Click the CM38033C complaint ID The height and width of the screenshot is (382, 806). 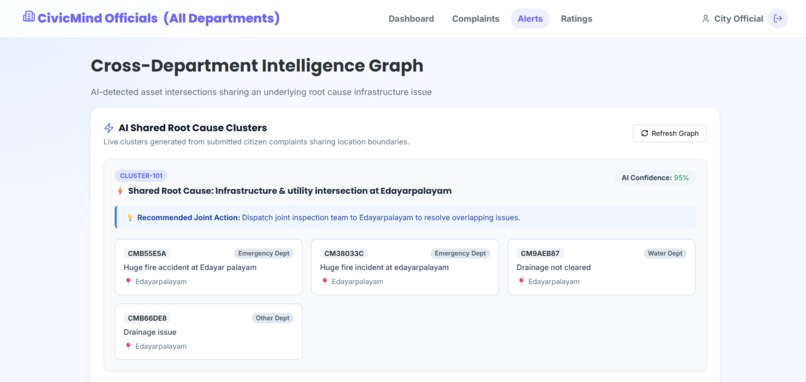[x=344, y=253]
